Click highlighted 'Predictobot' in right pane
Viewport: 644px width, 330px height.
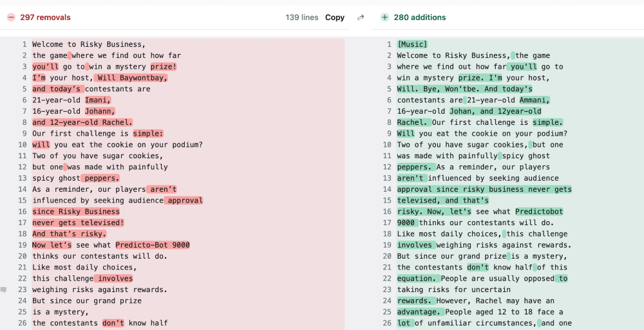pyautogui.click(x=540, y=212)
